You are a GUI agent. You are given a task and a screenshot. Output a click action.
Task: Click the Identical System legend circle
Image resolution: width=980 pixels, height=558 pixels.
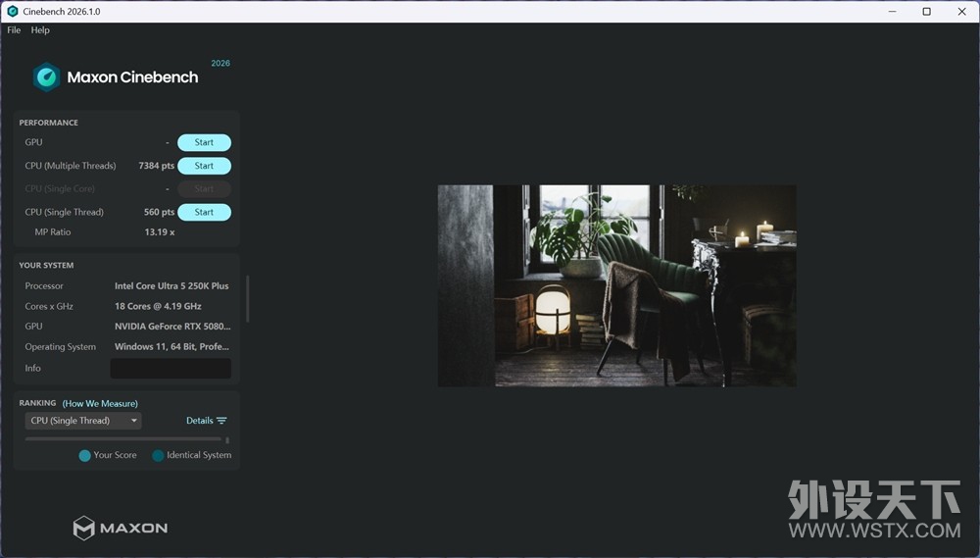[158, 455]
